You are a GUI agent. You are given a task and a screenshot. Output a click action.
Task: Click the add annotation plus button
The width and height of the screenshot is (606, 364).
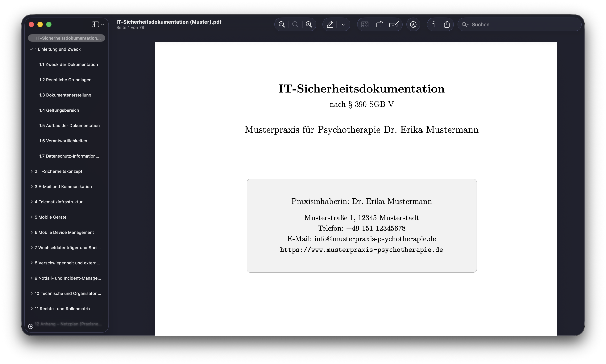coord(31,326)
